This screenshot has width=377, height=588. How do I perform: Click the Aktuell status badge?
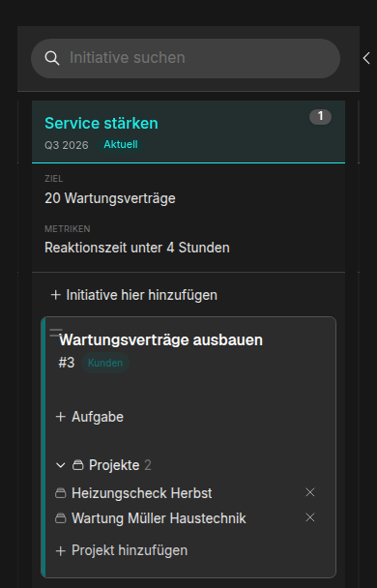[x=121, y=144]
